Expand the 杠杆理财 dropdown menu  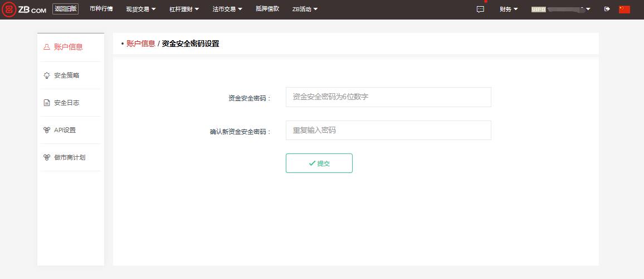(x=184, y=9)
